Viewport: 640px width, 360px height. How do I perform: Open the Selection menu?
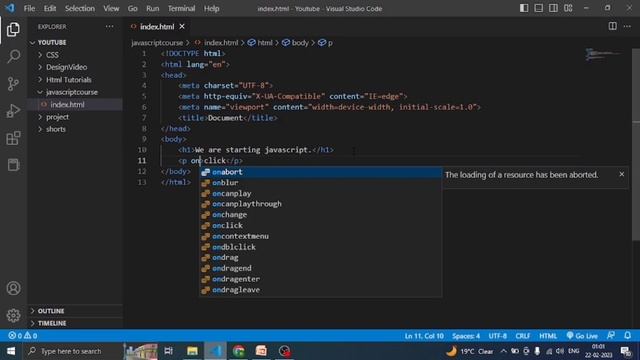point(80,8)
